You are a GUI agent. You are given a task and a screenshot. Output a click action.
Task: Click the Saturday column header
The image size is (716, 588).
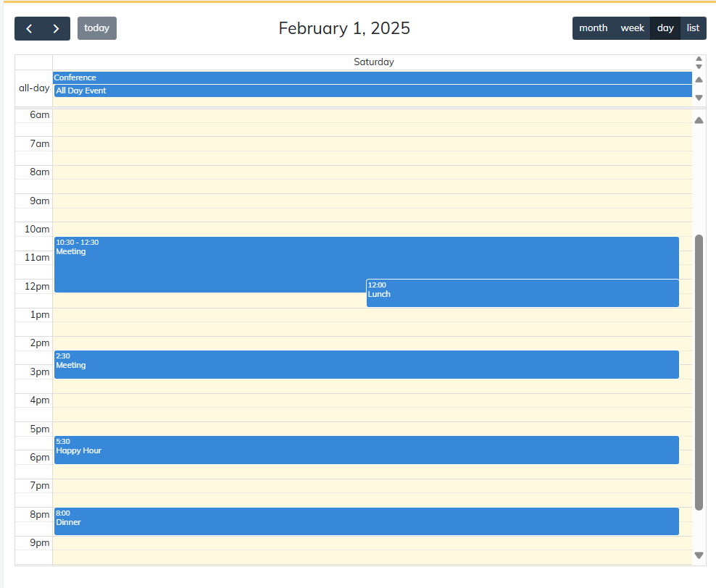(374, 62)
